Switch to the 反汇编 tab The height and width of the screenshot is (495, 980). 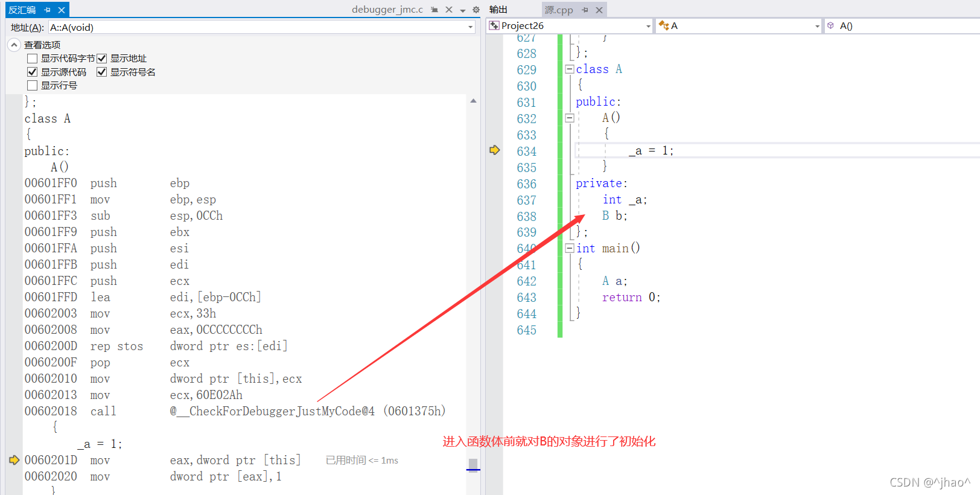(22, 10)
